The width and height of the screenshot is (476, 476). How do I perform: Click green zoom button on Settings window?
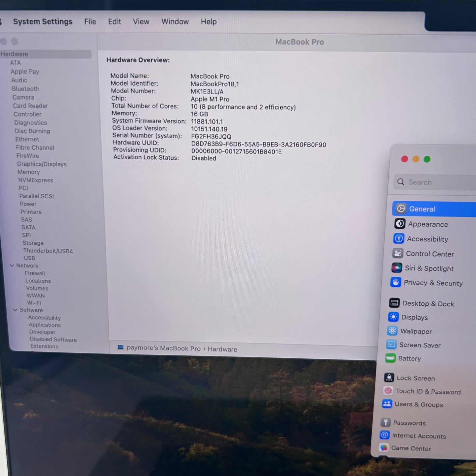pyautogui.click(x=427, y=159)
